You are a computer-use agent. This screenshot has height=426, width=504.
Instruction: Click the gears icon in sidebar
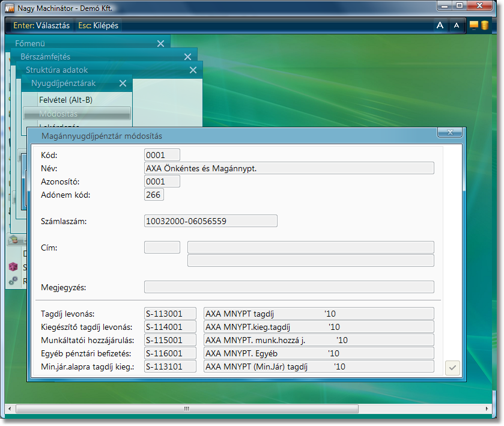(13, 281)
